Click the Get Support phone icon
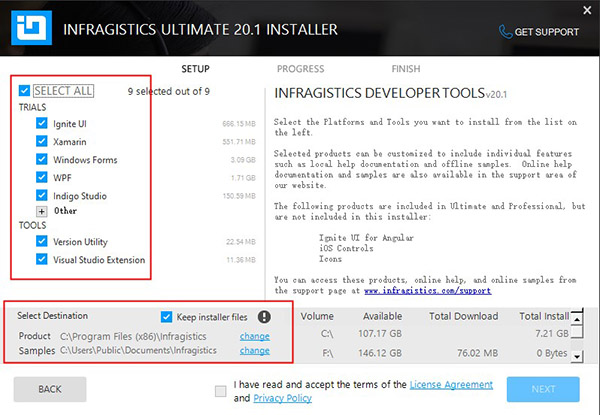600x415 pixels. [x=505, y=32]
